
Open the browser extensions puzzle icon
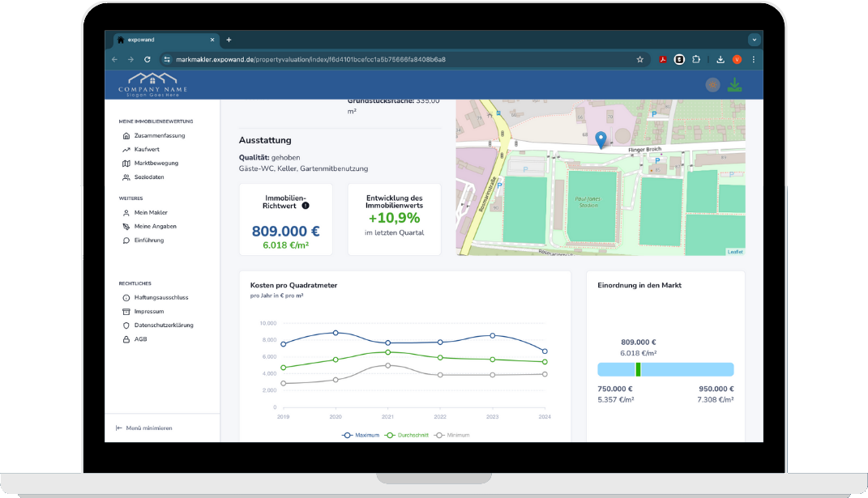point(697,59)
